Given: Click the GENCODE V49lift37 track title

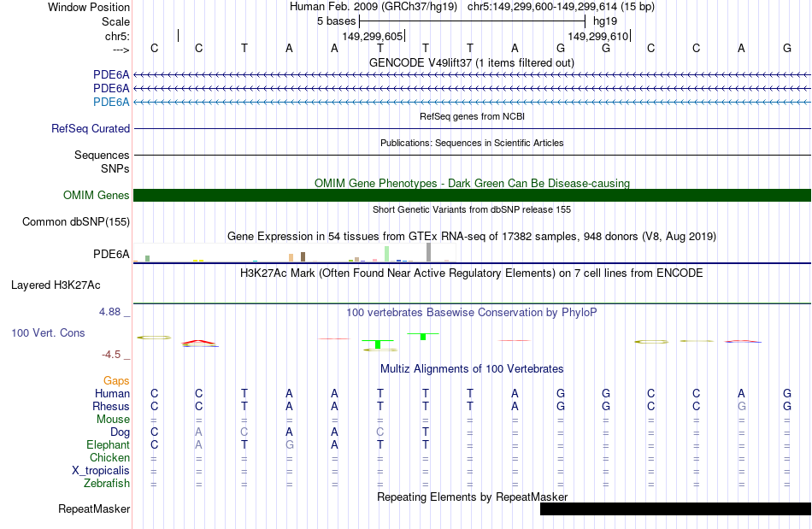Looking at the screenshot, I should pyautogui.click(x=471, y=62).
